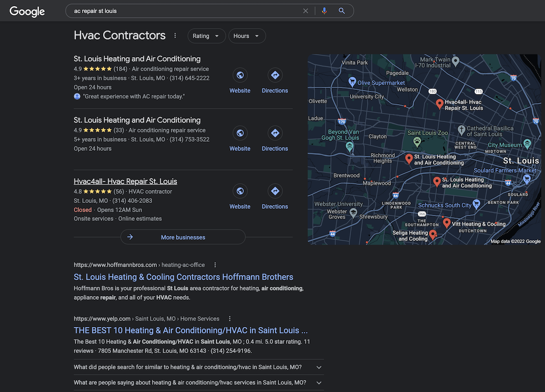Click City Museum map marker
This screenshot has width=545, height=392.
(x=527, y=144)
